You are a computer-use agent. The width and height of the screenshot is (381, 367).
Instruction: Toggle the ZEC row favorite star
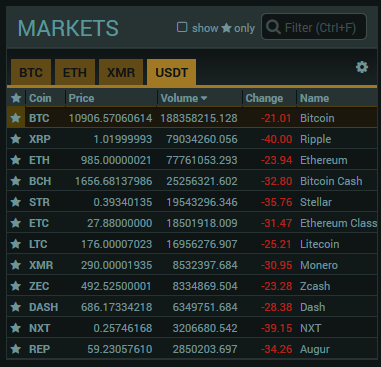[16, 286]
